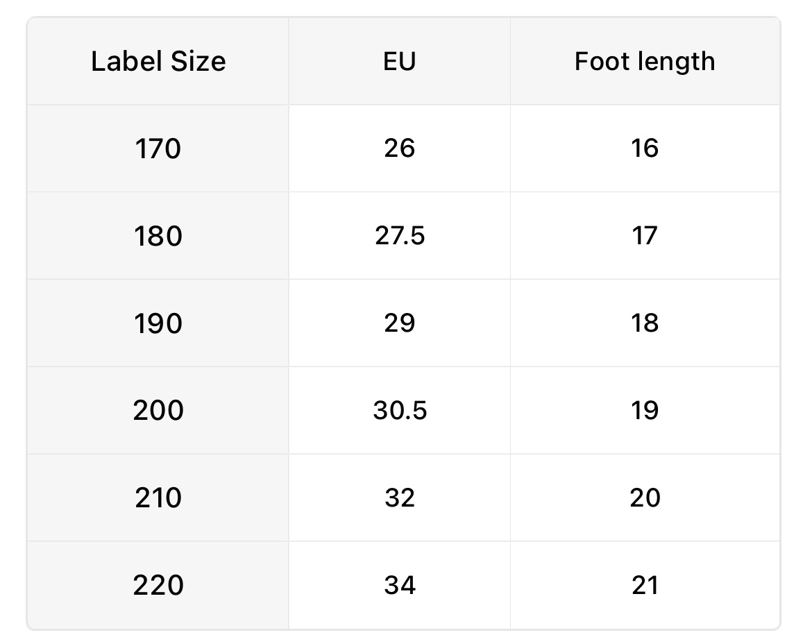Click EU size 32 cell
Viewport: 812px width, 644px height.
(399, 498)
